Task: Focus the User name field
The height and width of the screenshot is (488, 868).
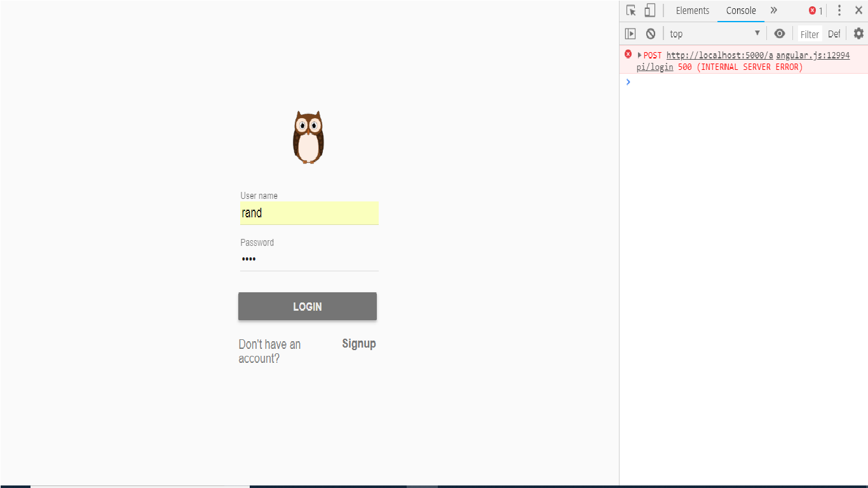Action: click(309, 213)
